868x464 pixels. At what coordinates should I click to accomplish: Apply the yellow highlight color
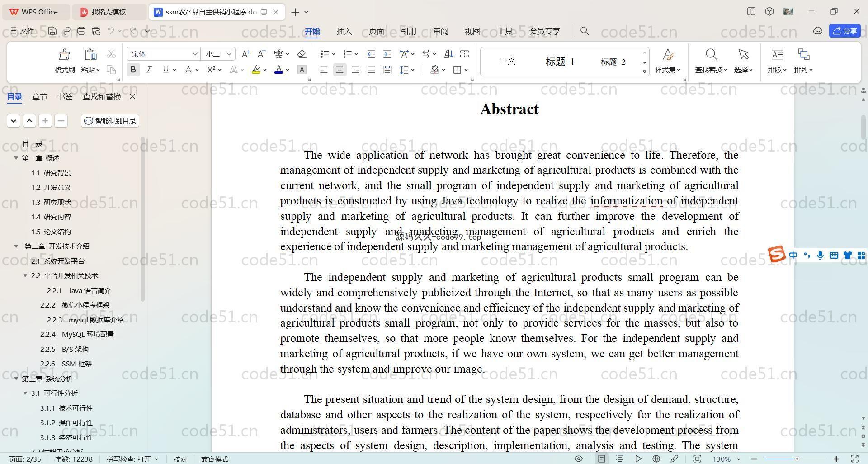point(256,70)
